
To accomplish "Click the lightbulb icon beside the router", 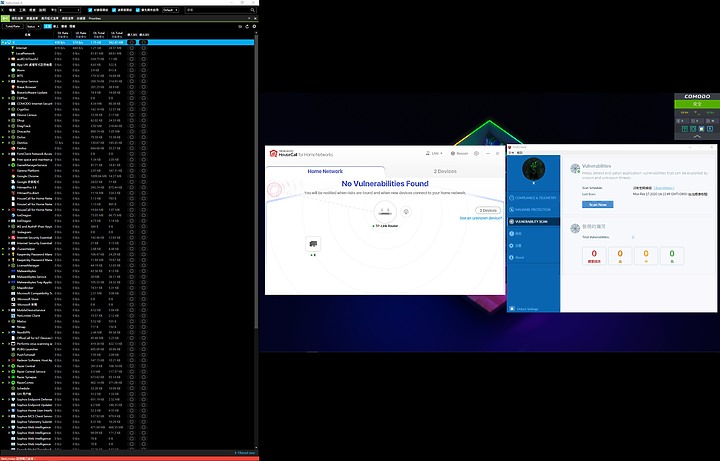I will tap(405, 212).
